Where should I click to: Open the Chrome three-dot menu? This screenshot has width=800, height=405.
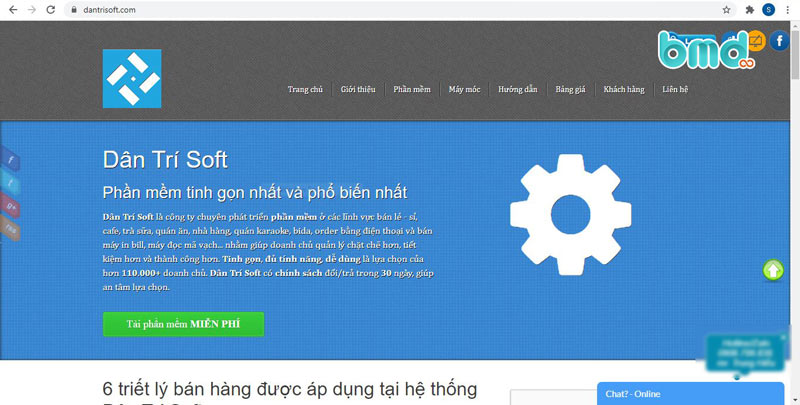click(x=788, y=10)
